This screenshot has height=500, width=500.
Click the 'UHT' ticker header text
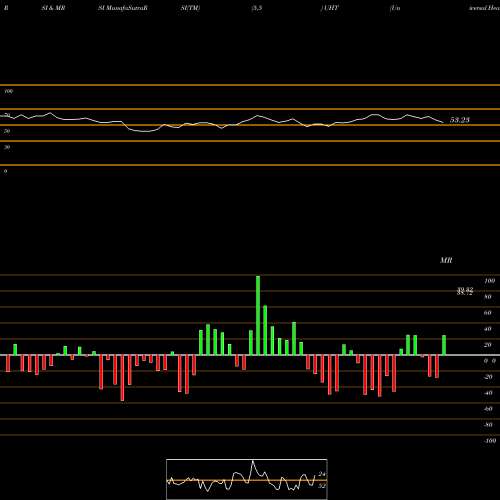(x=330, y=8)
